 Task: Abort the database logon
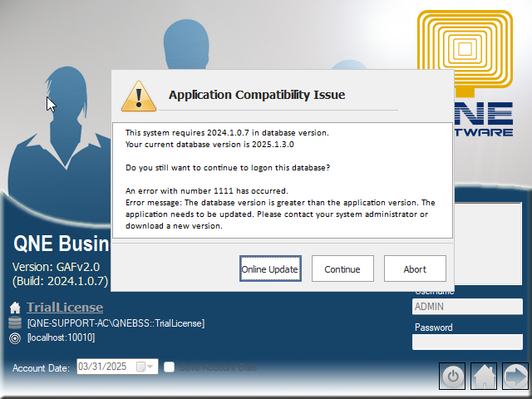coord(415,268)
